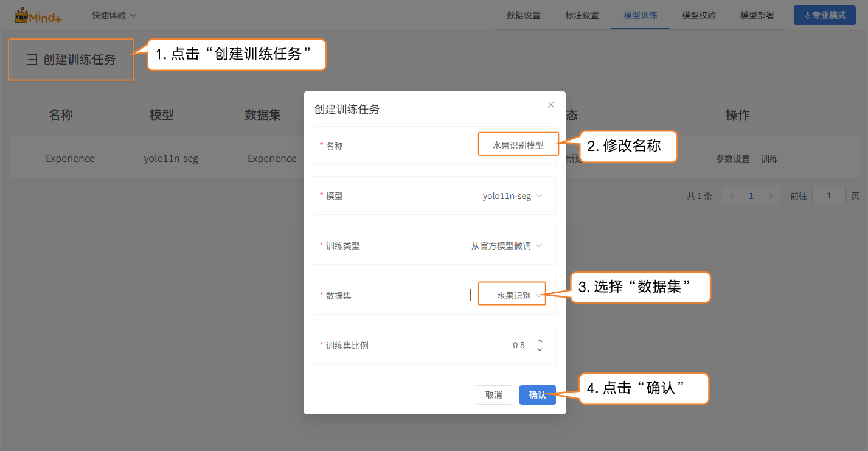Switch to the 标注设置 tab
Screen dimensions: 868x451
[x=582, y=15]
